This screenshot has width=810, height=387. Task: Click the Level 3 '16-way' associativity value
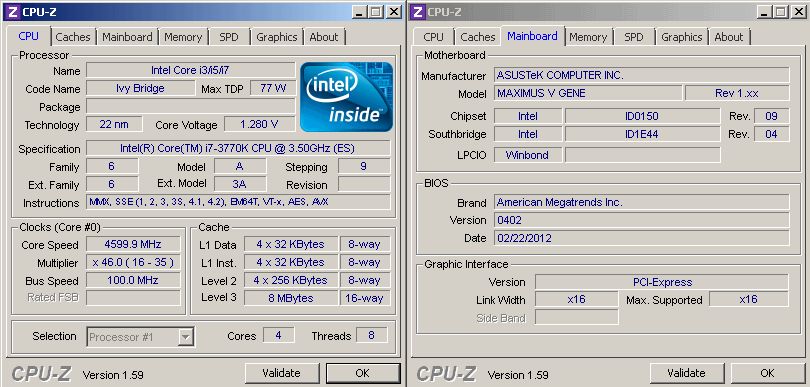point(365,298)
